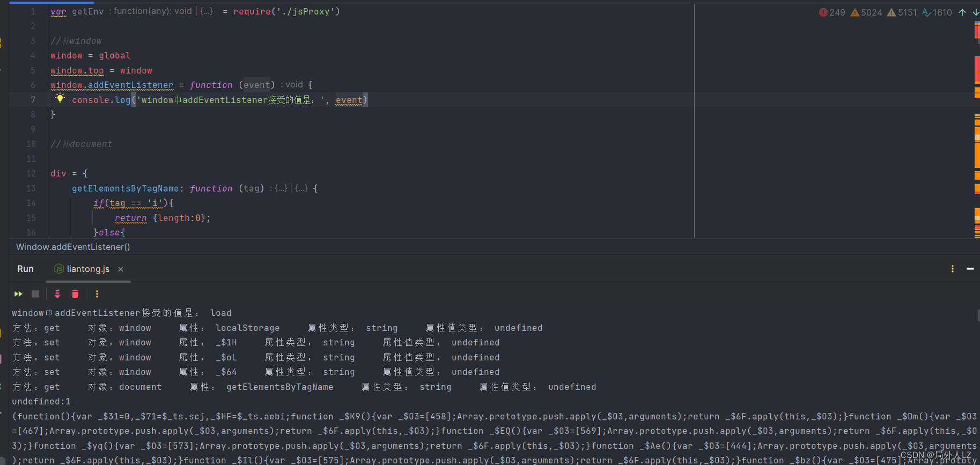Viewport: 980px width, 465px height.
Task: Click the Run panel title
Action: pos(25,269)
